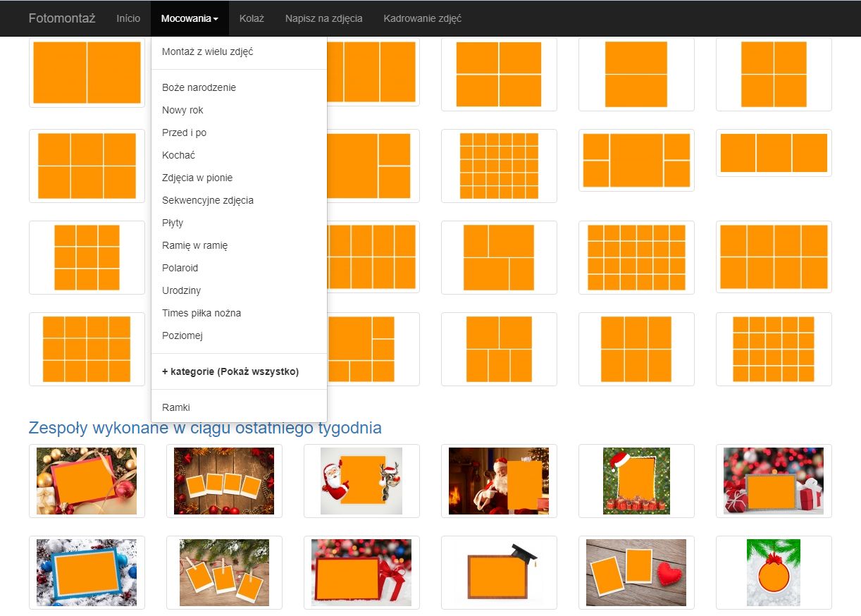Select the Polaroid category
Screen dimensions: 861x616
point(239,268)
